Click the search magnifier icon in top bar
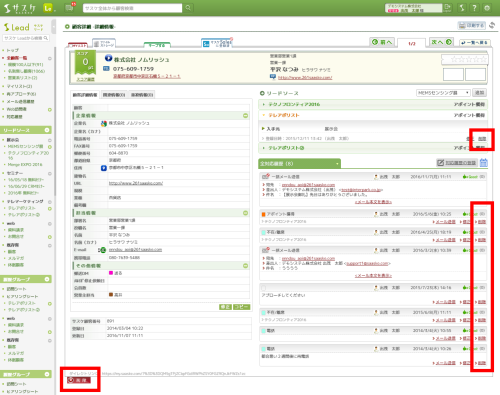 click(188, 8)
